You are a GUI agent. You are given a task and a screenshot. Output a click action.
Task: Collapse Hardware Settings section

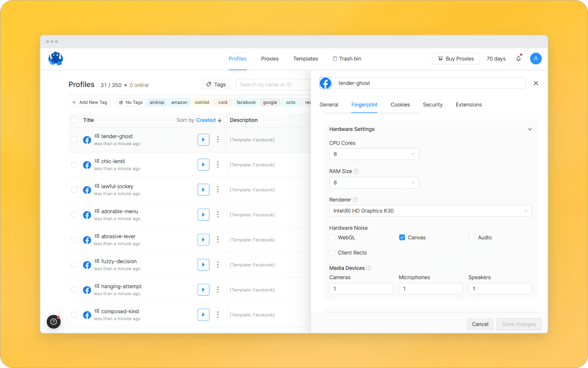530,129
